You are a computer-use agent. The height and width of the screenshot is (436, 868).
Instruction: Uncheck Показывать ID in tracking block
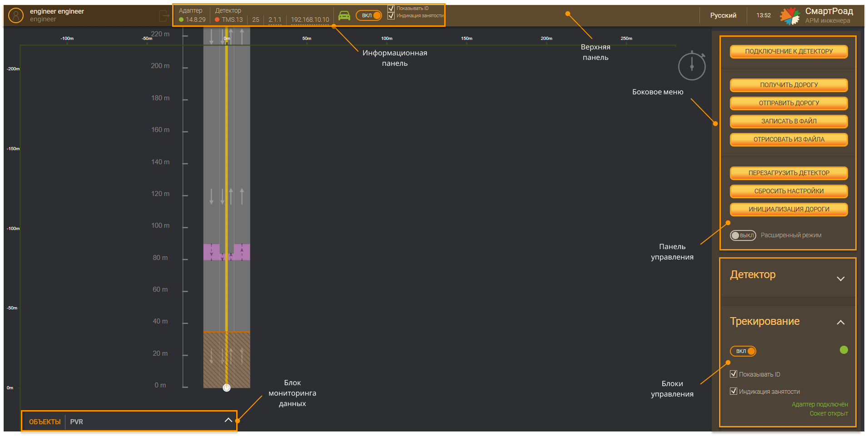(x=734, y=374)
